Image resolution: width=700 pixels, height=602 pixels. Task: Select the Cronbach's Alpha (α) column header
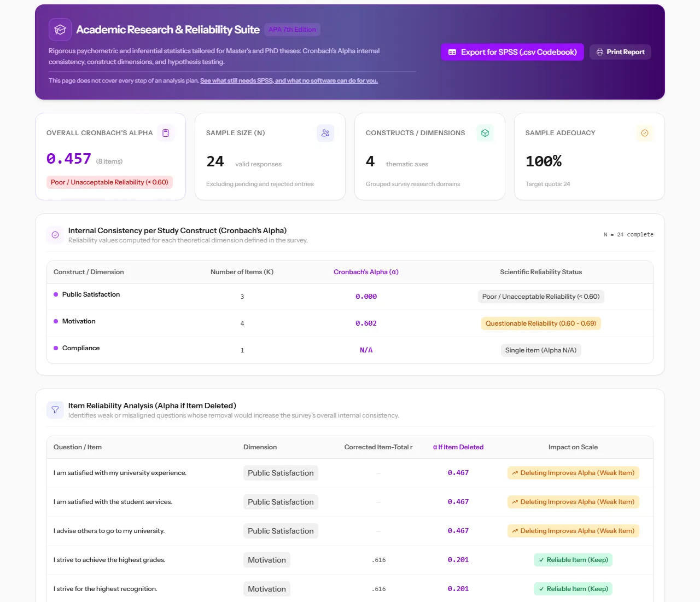click(x=366, y=272)
